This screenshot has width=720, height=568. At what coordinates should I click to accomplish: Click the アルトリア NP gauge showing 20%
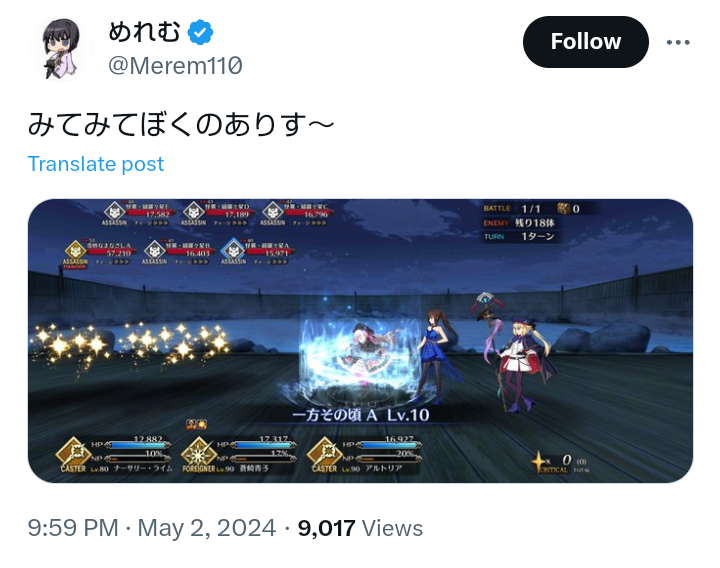click(388, 458)
